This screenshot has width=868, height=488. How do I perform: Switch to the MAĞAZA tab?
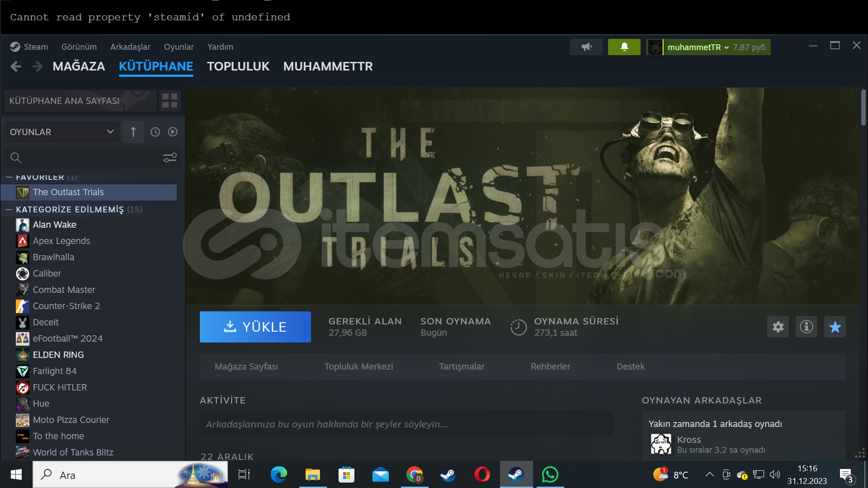point(79,66)
